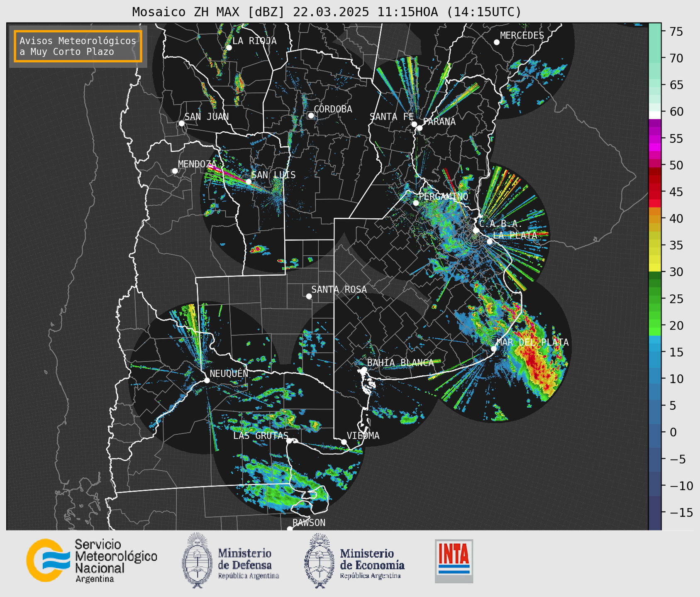Click the green 25 dBZ color band
This screenshot has width=700, height=597.
click(x=655, y=298)
